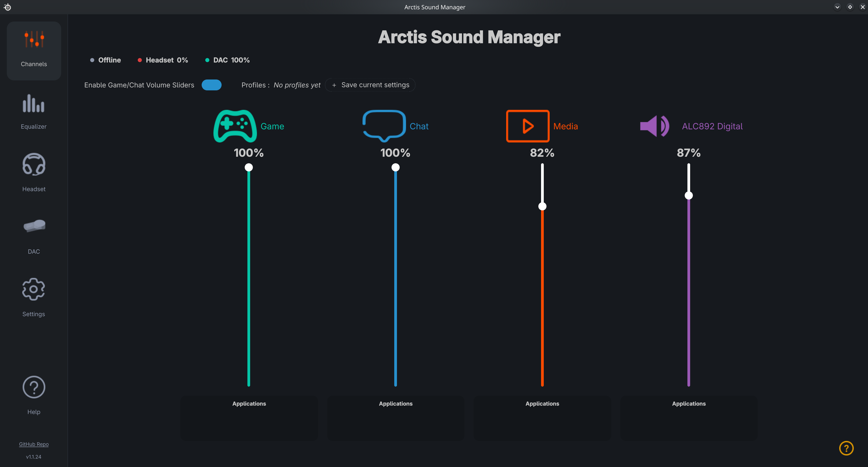Open the GitHub Repo link
The image size is (868, 467).
34,444
